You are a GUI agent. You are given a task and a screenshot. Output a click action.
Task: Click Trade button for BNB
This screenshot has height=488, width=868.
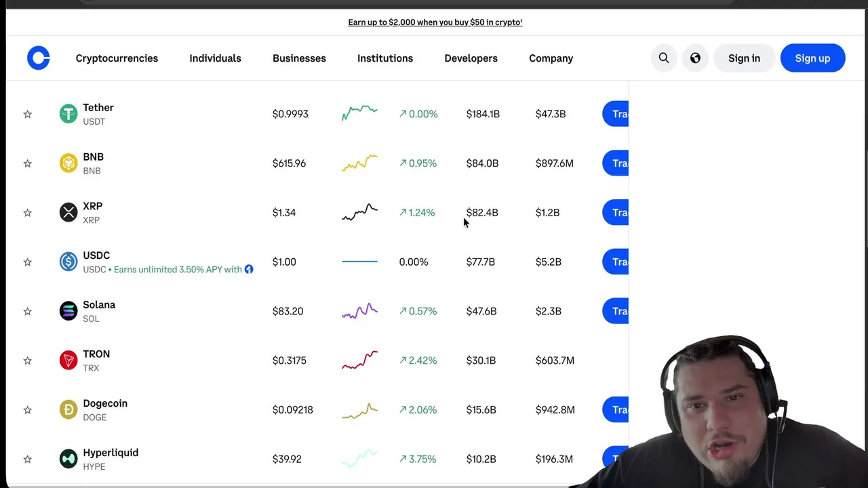[616, 163]
